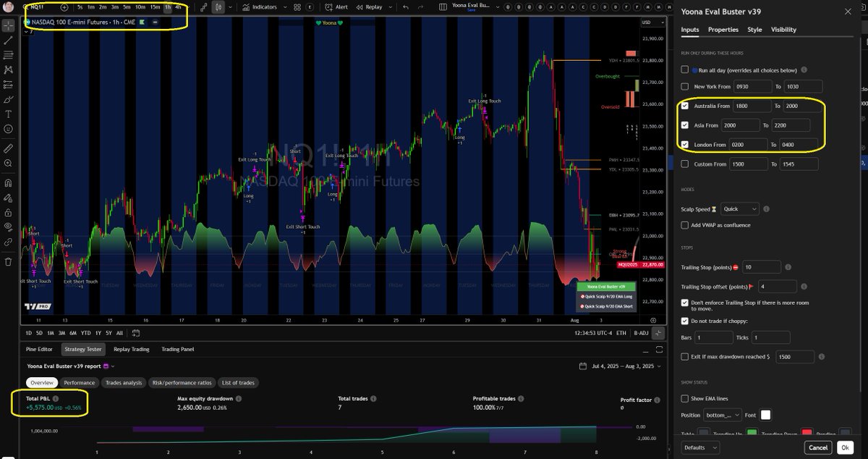Open the Pine Editor tab
Image resolution: width=868 pixels, height=459 pixels.
40,349
